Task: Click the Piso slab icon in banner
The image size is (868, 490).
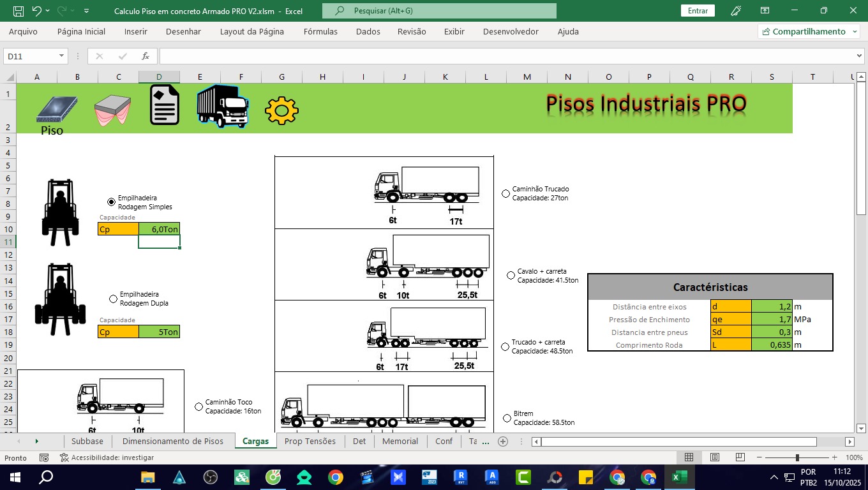Action: 57,109
